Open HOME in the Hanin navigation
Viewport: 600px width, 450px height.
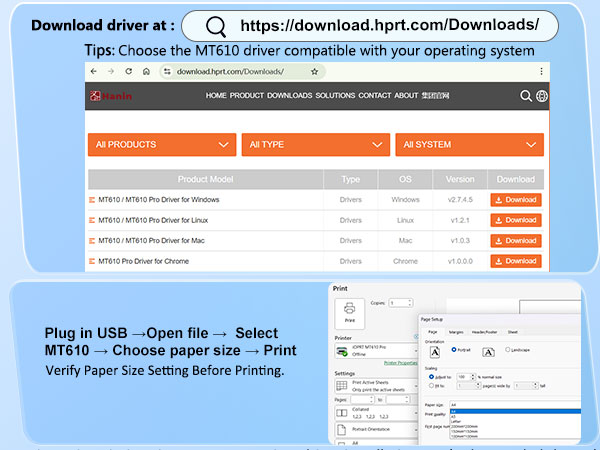(216, 96)
